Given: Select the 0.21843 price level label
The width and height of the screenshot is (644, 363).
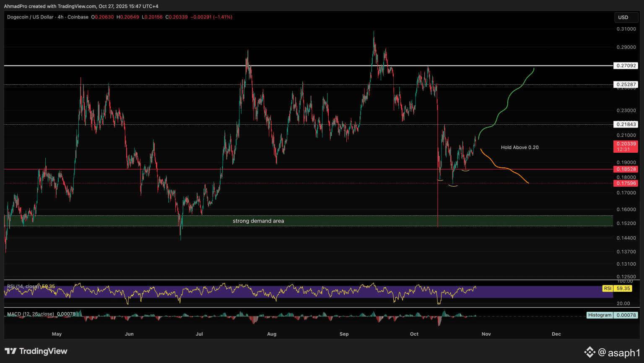Looking at the screenshot, I should [625, 124].
